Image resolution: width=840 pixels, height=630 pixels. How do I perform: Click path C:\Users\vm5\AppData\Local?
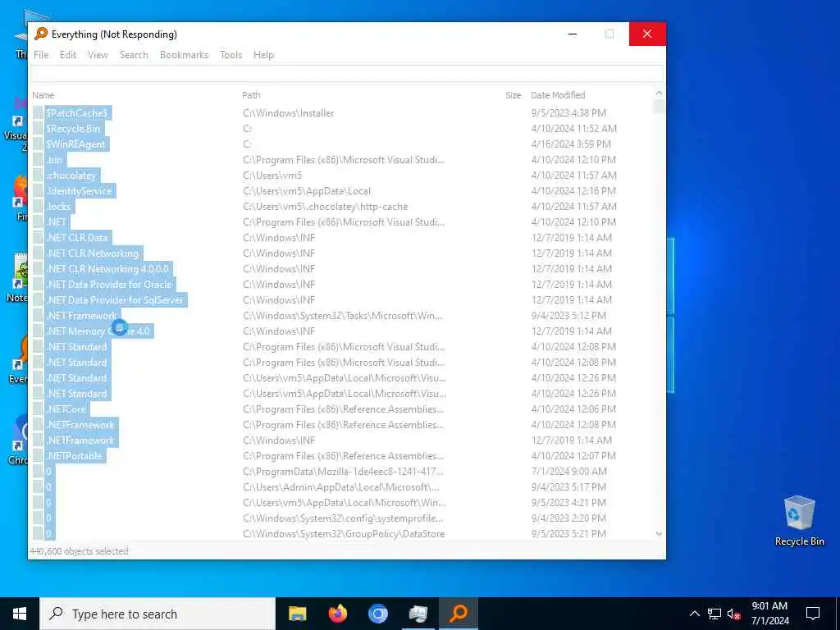[307, 190]
